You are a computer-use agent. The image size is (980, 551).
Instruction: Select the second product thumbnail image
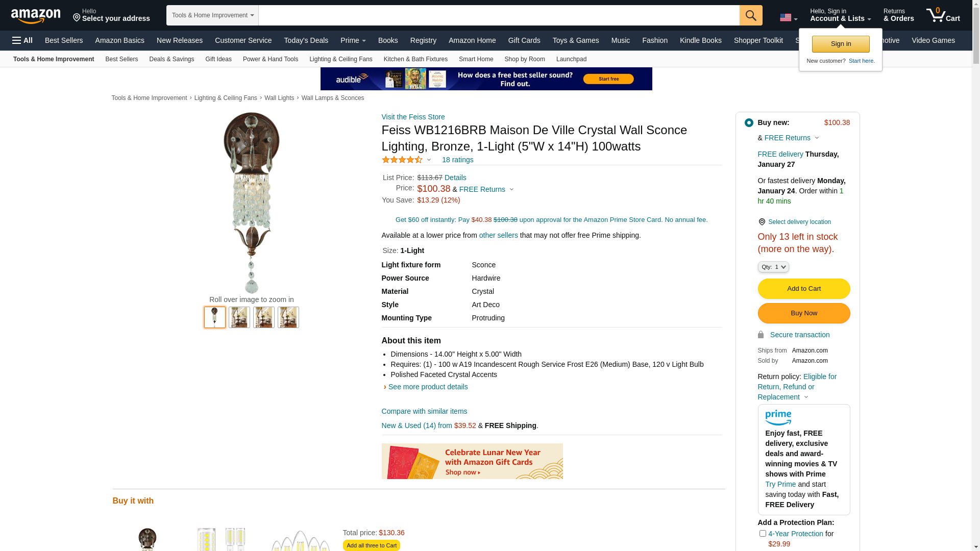pyautogui.click(x=239, y=317)
